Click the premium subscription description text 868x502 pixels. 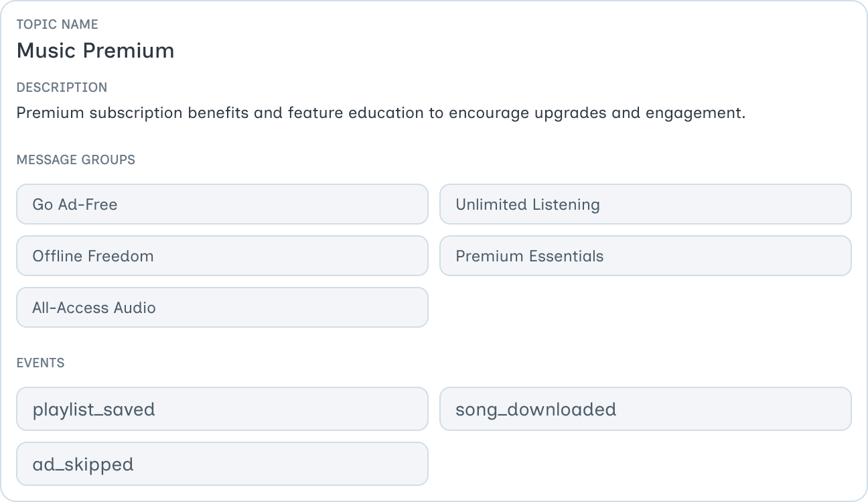[380, 113]
